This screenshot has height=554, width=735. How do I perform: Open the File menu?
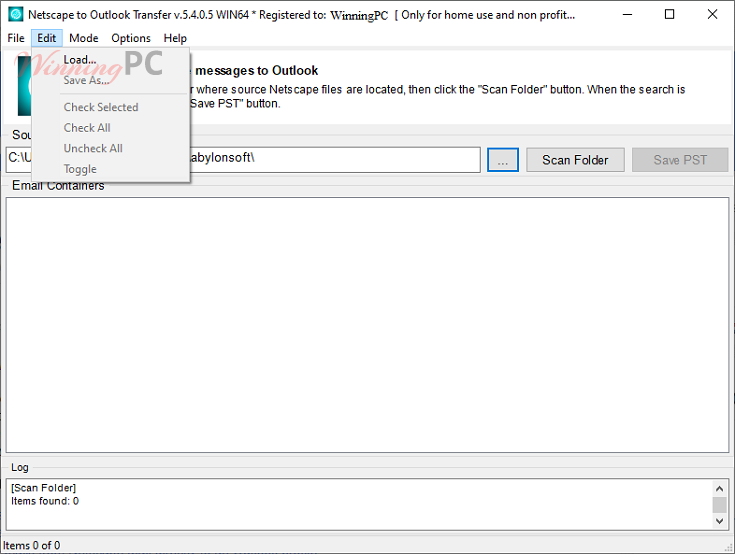[15, 38]
